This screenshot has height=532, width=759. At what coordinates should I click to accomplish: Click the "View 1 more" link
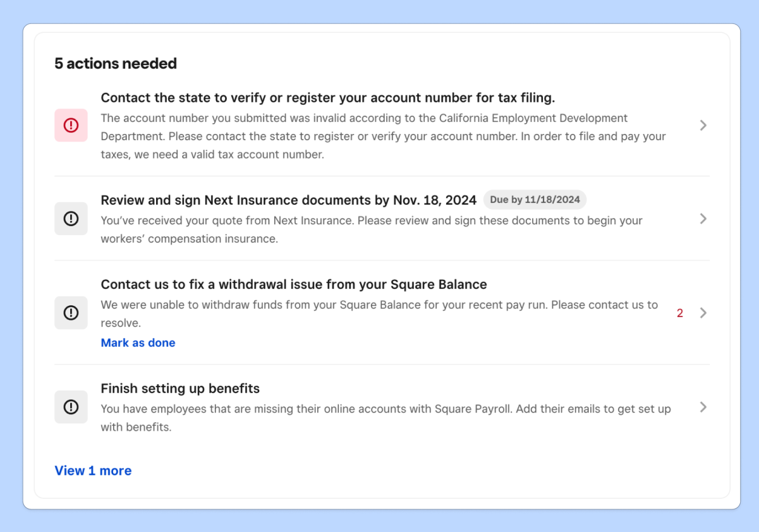click(x=93, y=470)
